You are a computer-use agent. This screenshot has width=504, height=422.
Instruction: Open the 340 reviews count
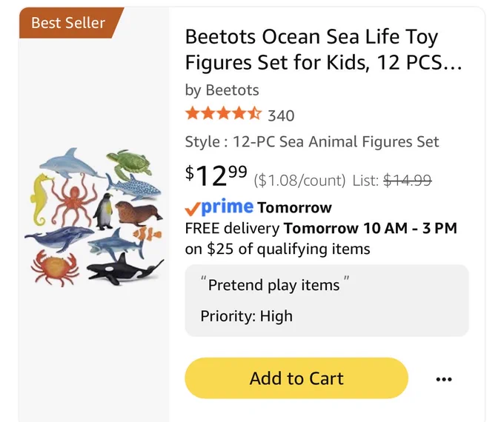click(281, 115)
